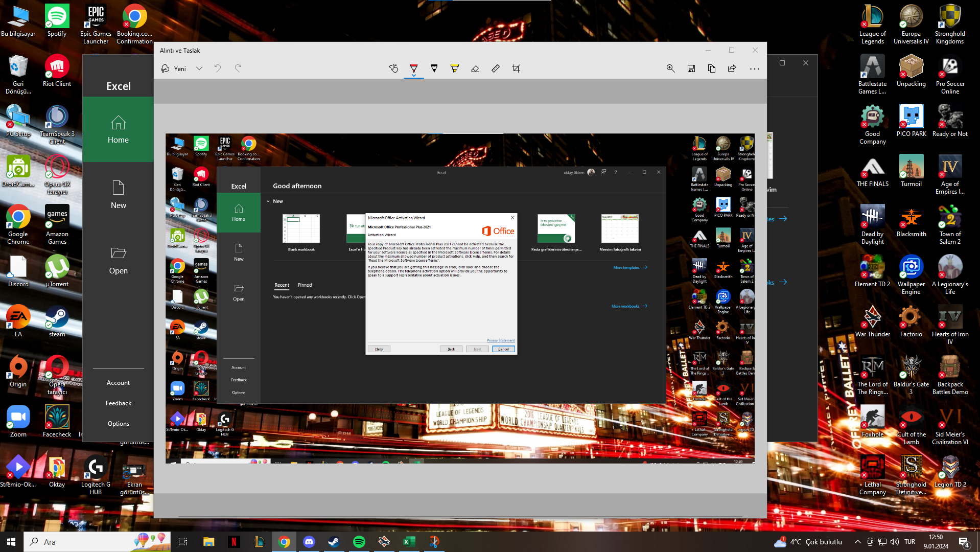Select the red ballpoint pen tool
Viewport: 980px width, 552px height.
pos(414,68)
